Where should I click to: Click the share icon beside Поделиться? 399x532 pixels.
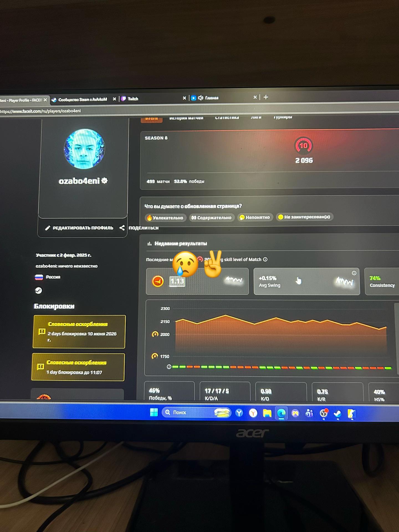click(x=122, y=228)
